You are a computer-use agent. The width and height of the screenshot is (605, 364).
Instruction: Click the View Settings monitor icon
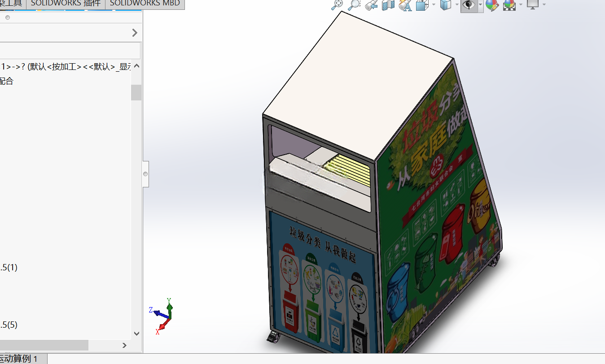click(x=532, y=5)
